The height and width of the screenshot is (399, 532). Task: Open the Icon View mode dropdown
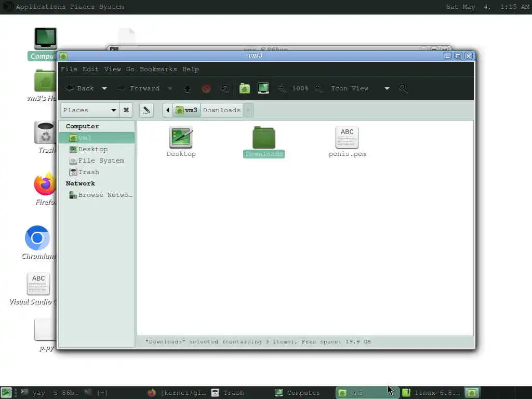[x=360, y=88]
